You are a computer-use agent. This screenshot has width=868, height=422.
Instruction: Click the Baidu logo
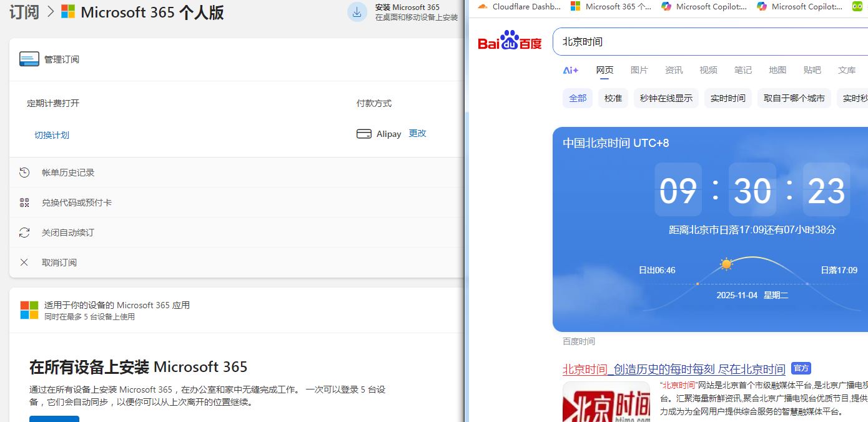(510, 41)
